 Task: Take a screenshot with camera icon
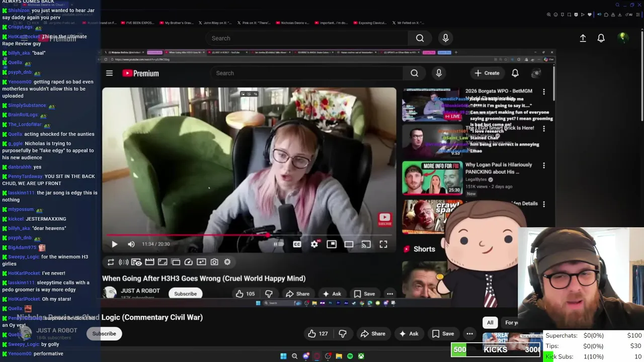point(214,262)
